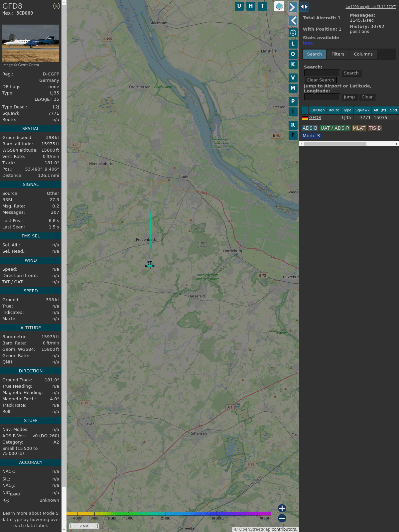Switch to the Filters tab

click(x=338, y=54)
